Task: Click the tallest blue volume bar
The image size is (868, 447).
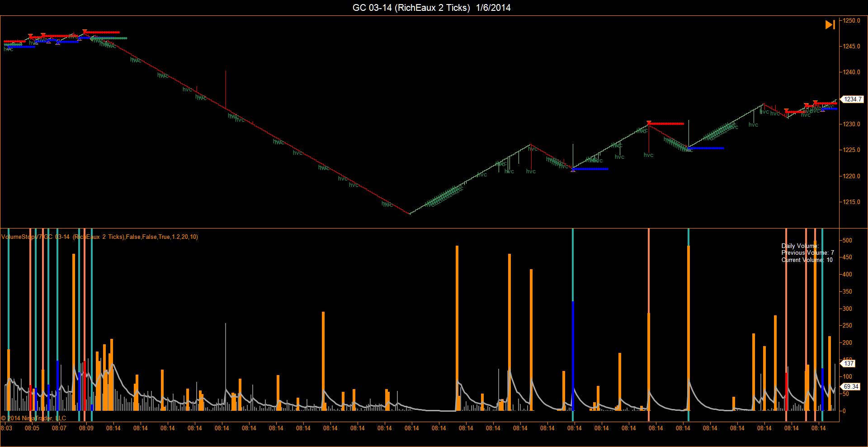Action: 573,356
